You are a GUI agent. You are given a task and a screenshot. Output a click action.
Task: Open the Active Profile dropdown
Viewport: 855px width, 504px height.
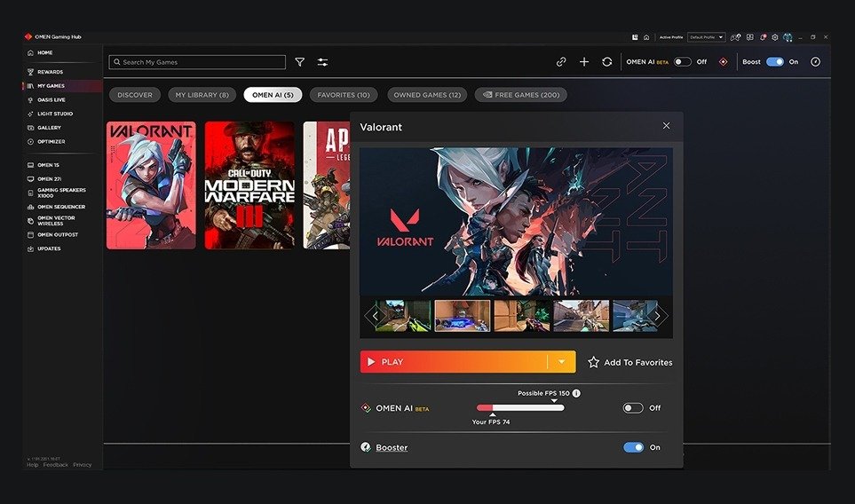706,37
